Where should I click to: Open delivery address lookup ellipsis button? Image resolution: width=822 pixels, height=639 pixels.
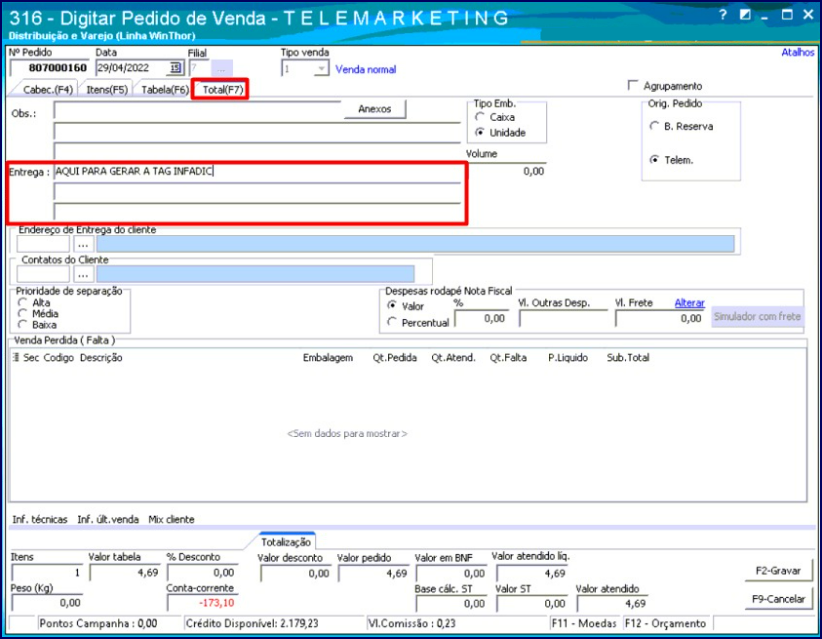point(83,244)
